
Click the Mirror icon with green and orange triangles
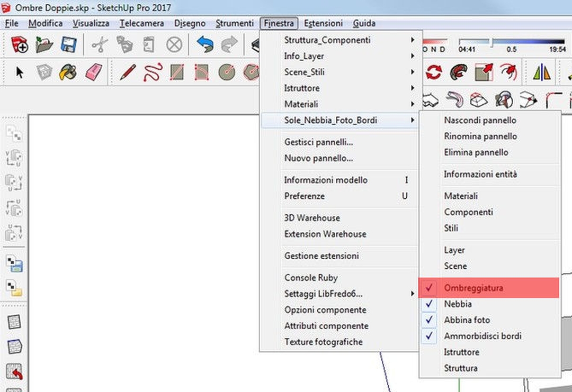coord(542,72)
